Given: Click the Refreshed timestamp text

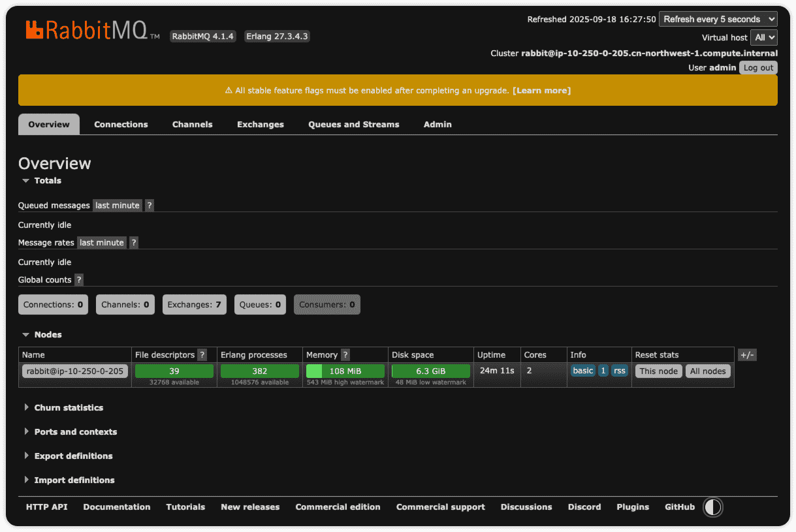Looking at the screenshot, I should pyautogui.click(x=592, y=20).
